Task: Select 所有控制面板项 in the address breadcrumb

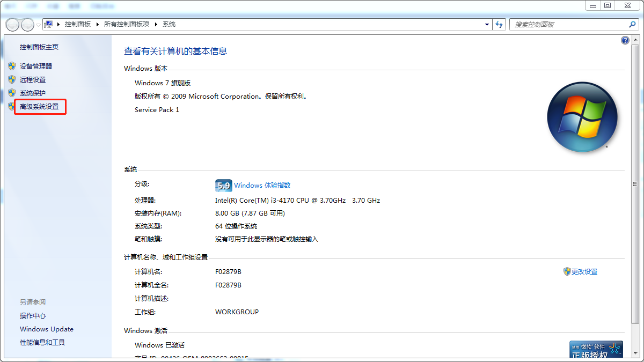Action: 127,24
